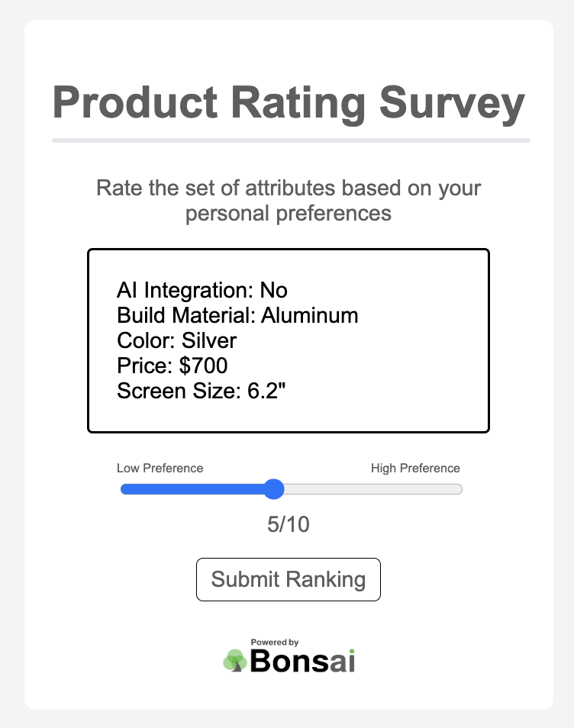Select the High Preference label
The width and height of the screenshot is (574, 728).
click(415, 468)
